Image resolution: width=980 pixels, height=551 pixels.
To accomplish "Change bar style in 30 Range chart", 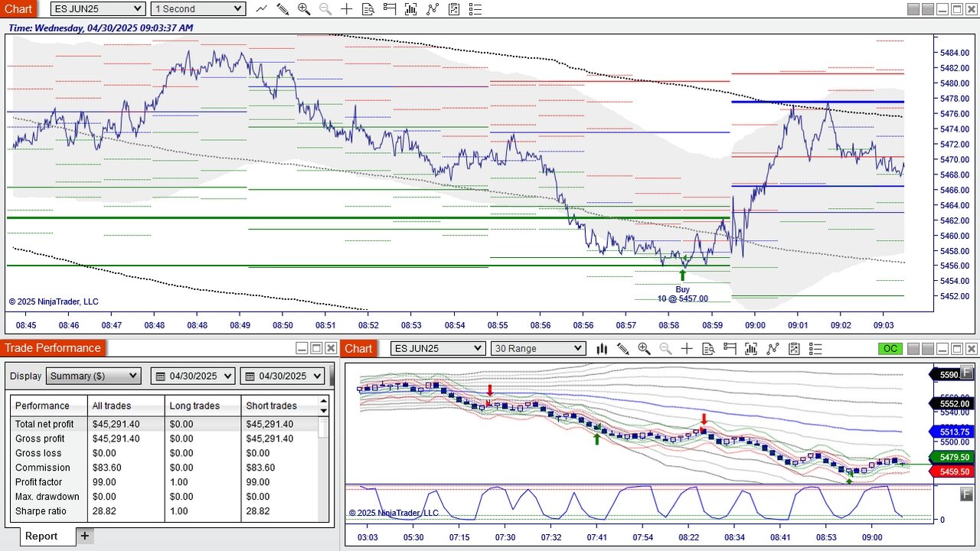I will (602, 349).
